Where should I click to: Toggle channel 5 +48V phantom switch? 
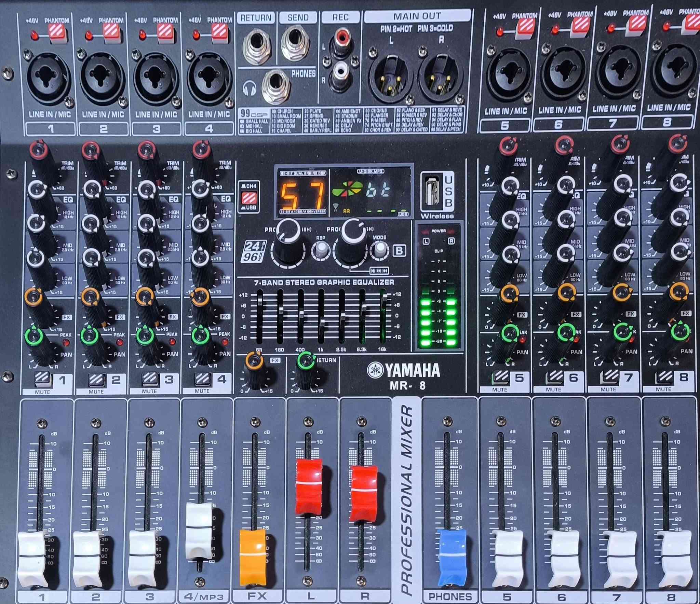pyautogui.click(x=526, y=28)
